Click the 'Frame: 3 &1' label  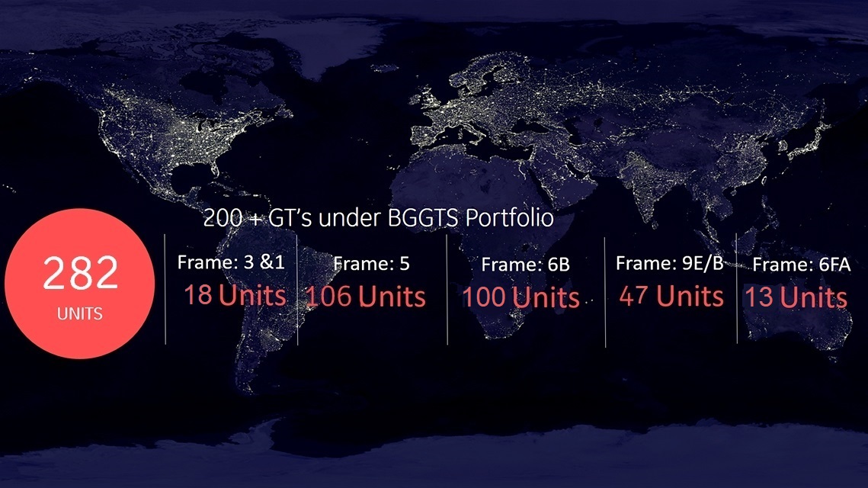point(231,262)
